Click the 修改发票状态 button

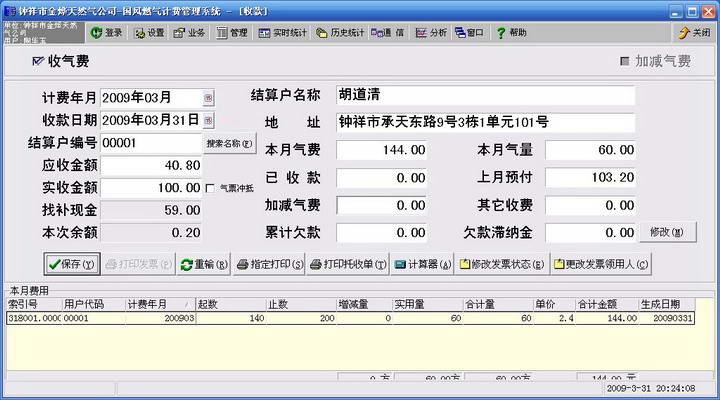pos(502,264)
